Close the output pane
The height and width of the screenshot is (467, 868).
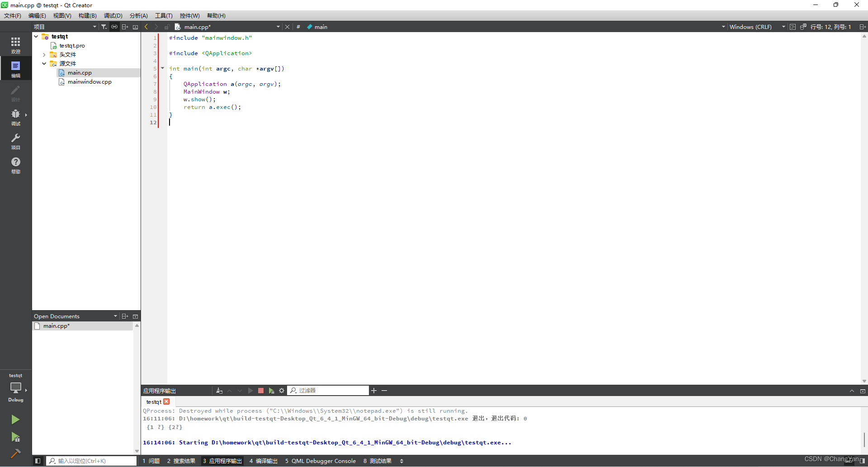pyautogui.click(x=863, y=391)
